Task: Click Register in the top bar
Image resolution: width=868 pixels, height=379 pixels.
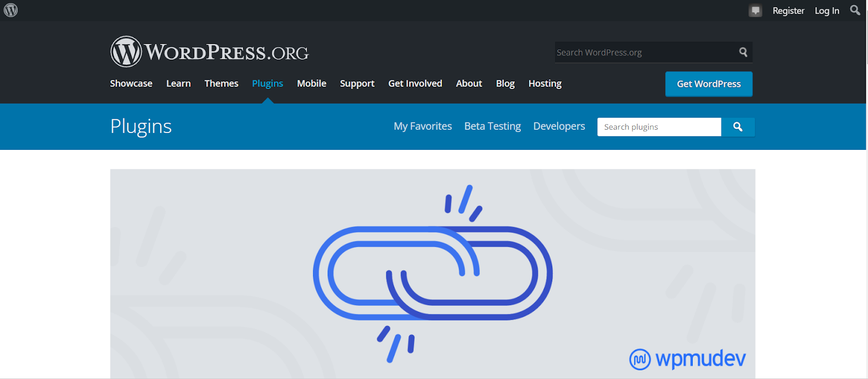Action: coord(788,11)
